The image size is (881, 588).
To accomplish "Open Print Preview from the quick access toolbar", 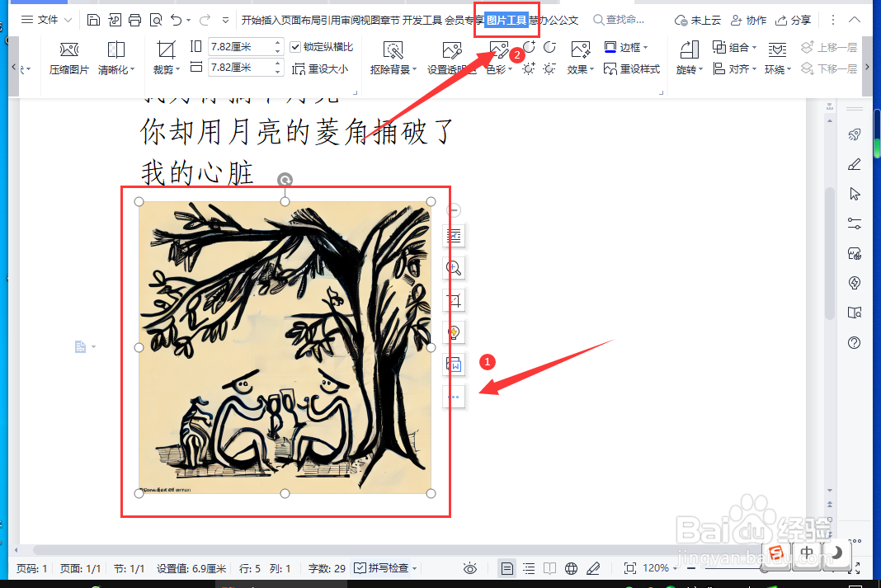I will [156, 21].
